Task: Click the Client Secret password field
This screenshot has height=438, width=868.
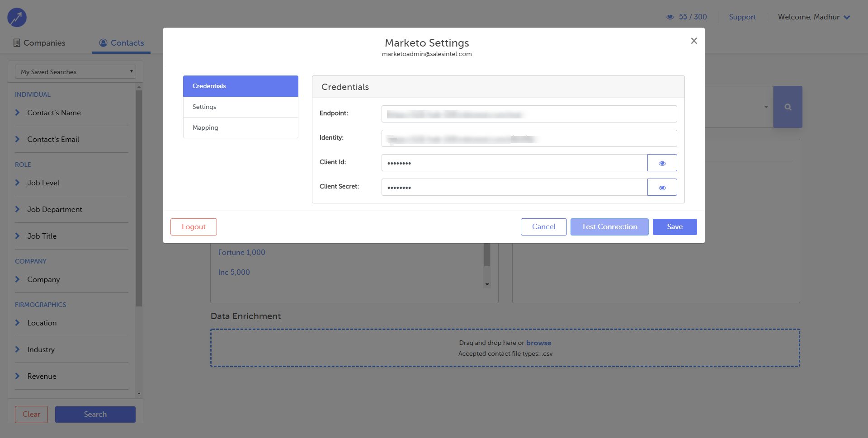Action: [514, 187]
